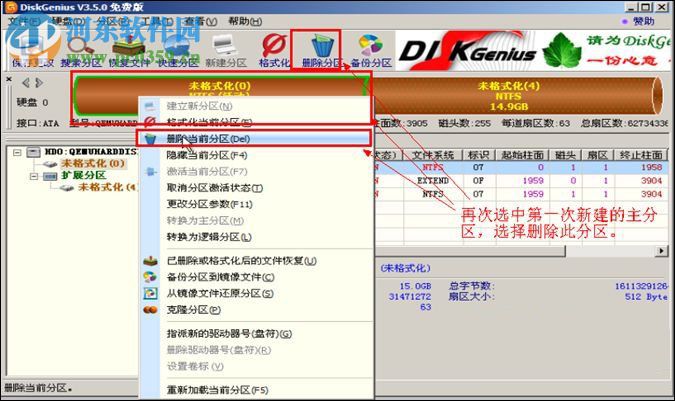Open the 帮助(H) menu
This screenshot has height=401, width=675.
click(x=245, y=21)
